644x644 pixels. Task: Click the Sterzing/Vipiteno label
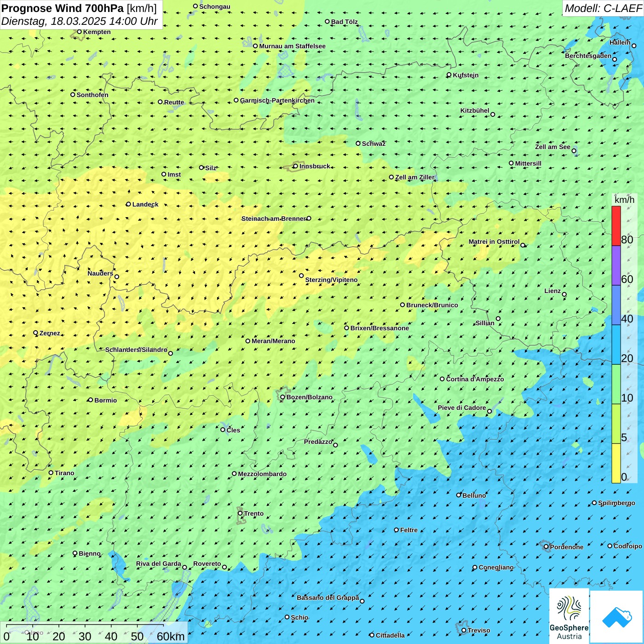coord(331,280)
